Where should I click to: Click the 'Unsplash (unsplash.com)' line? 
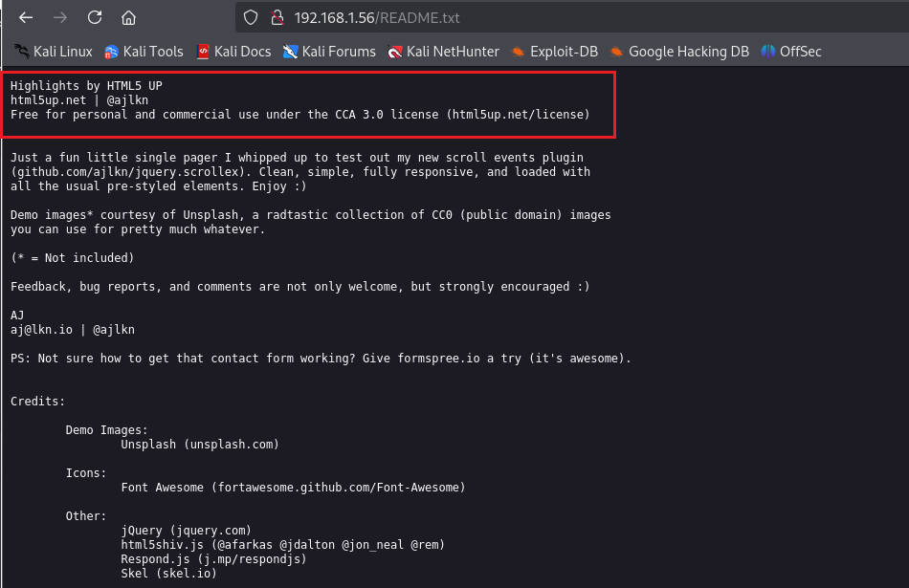pyautogui.click(x=200, y=445)
